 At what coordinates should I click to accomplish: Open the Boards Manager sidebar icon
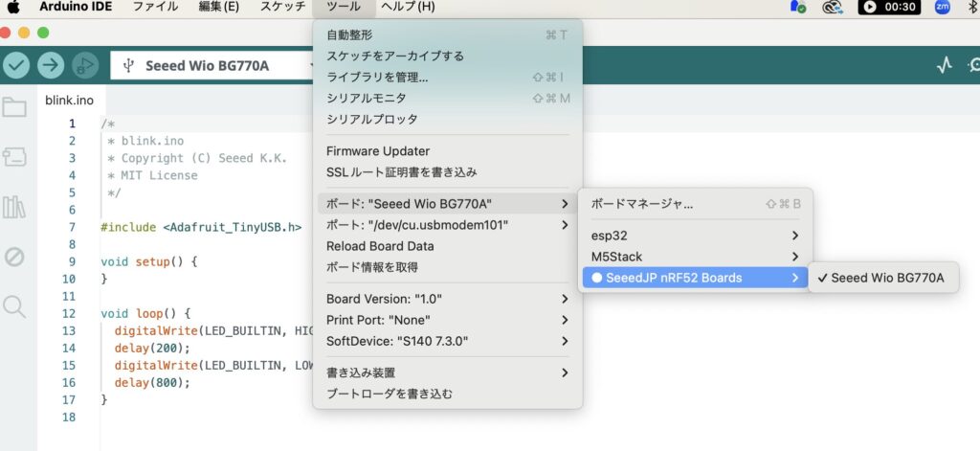tap(14, 156)
